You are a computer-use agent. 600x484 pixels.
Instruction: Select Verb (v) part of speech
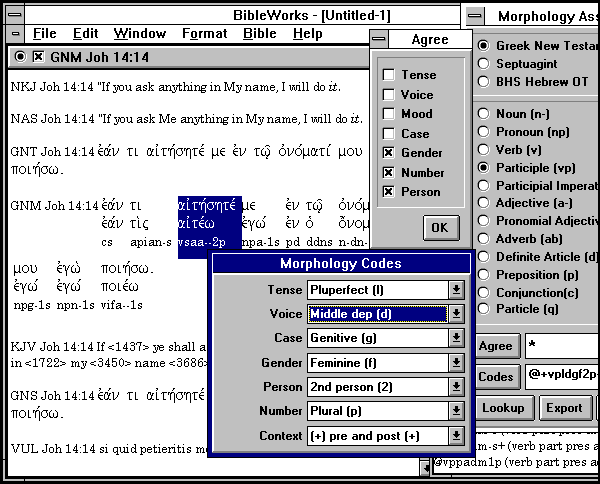coord(484,150)
